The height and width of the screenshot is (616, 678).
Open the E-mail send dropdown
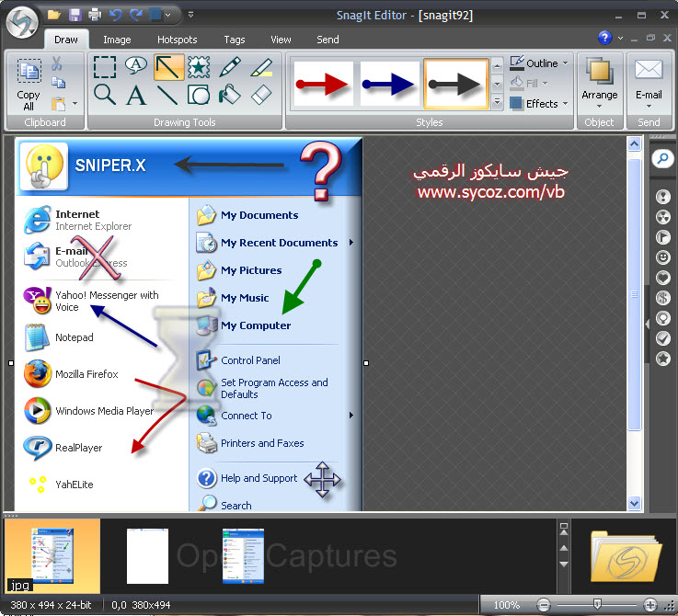649,84
